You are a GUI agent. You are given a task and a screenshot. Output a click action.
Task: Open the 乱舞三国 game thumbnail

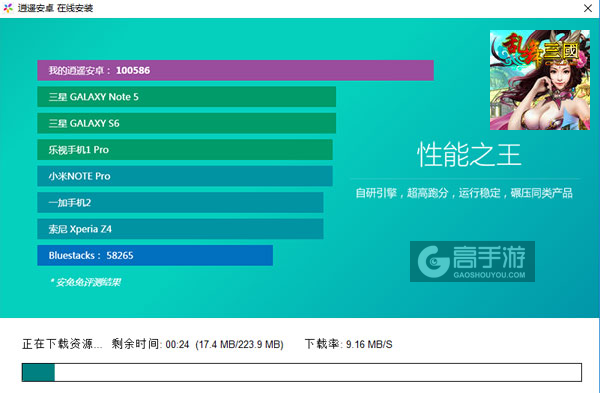point(540,80)
